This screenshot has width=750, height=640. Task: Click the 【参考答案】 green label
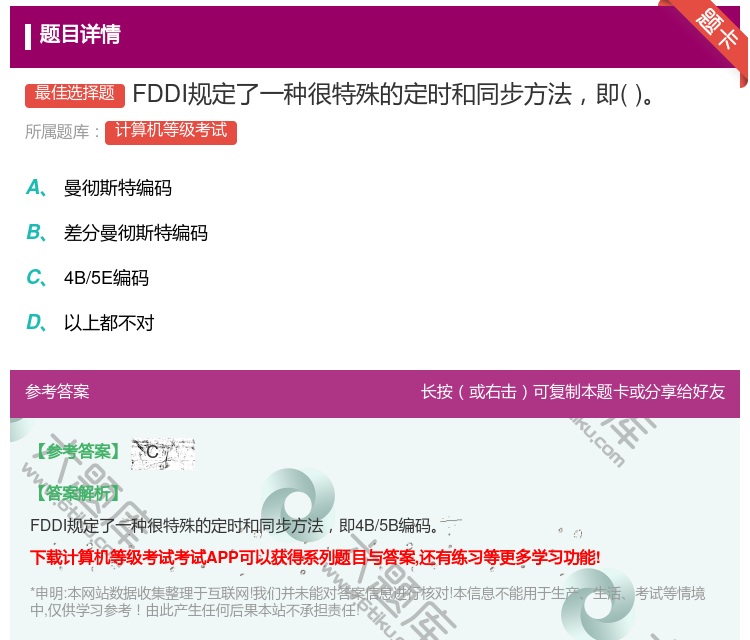pos(79,451)
